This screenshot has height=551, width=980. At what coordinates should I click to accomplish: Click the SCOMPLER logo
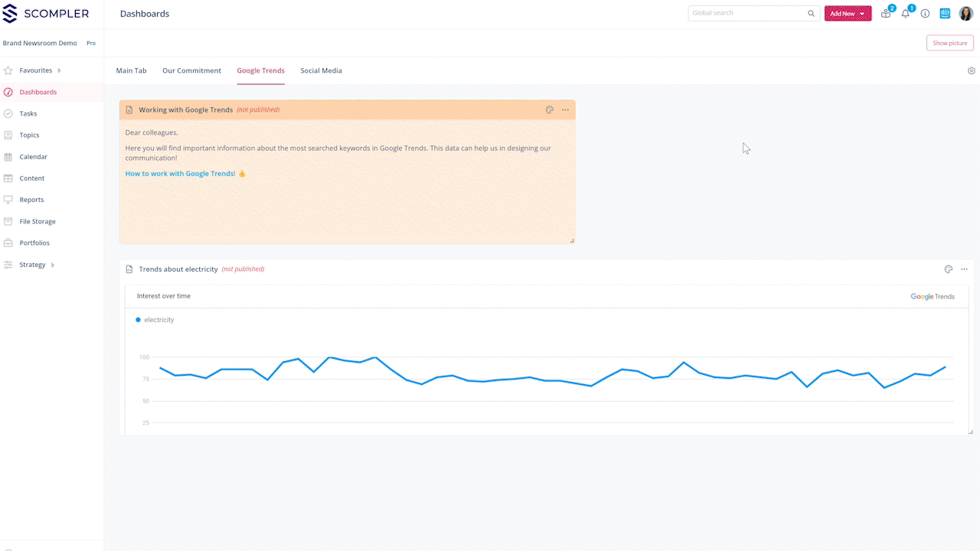point(47,13)
